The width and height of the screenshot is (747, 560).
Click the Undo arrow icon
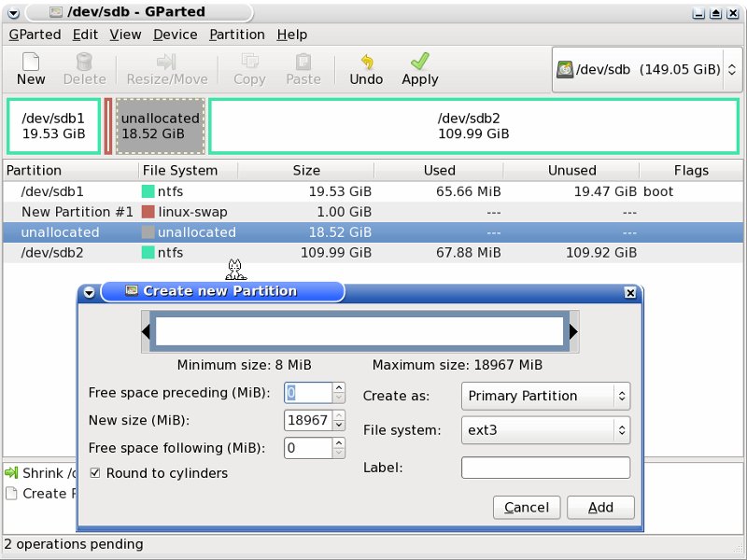coord(366,62)
